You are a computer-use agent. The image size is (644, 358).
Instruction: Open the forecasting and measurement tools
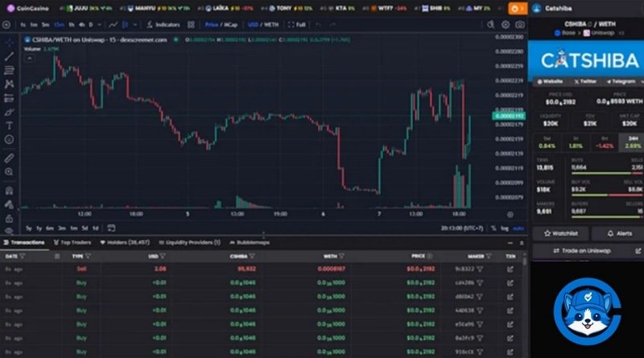click(9, 98)
